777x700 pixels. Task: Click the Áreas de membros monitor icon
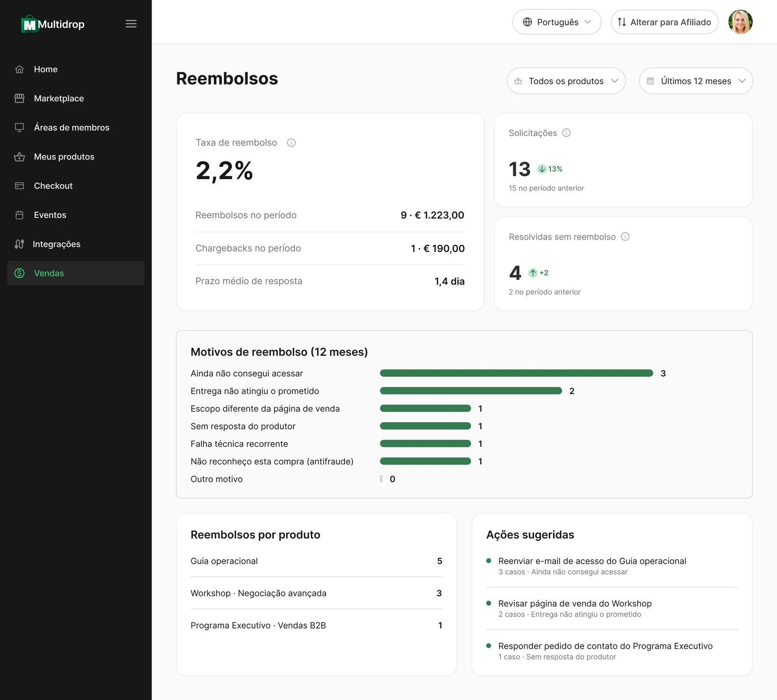(x=19, y=128)
